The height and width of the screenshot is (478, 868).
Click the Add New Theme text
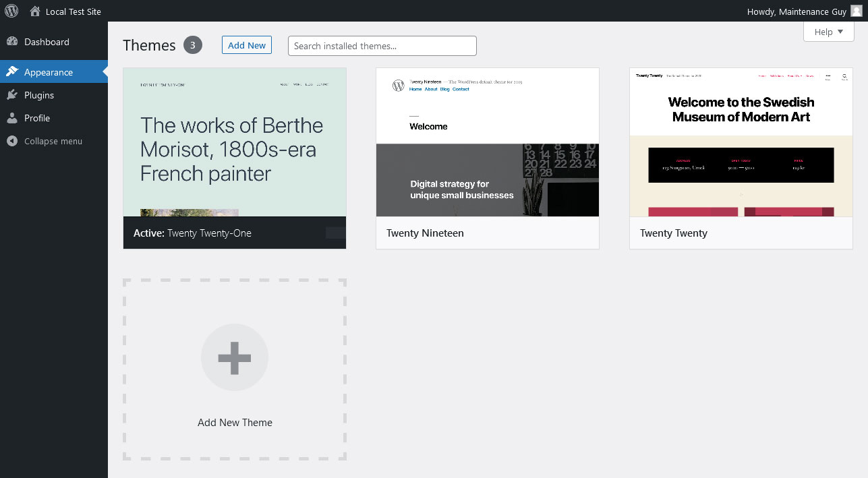(235, 423)
